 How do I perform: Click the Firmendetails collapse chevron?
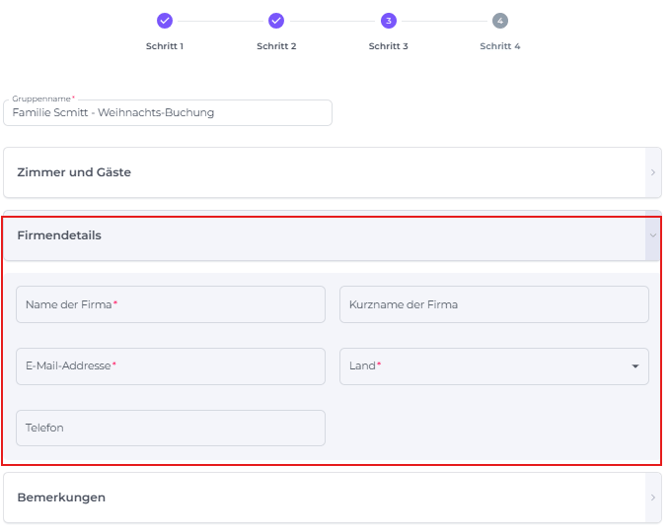coord(653,236)
